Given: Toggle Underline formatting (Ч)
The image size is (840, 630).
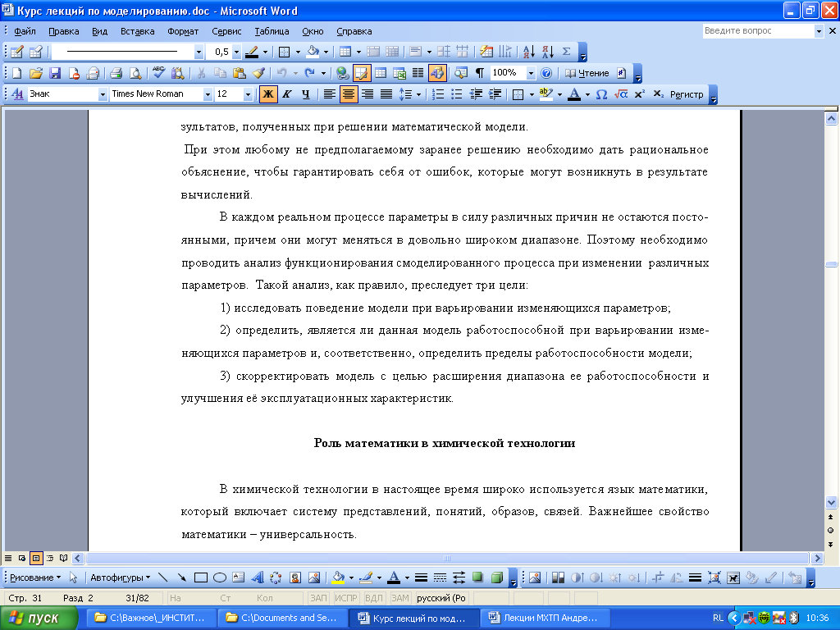Looking at the screenshot, I should pos(305,94).
